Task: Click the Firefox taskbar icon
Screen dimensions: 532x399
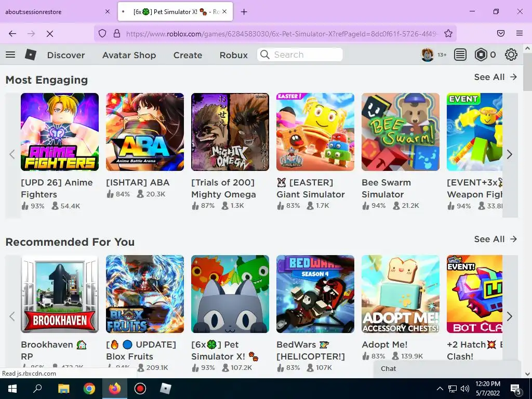Action: click(115, 389)
